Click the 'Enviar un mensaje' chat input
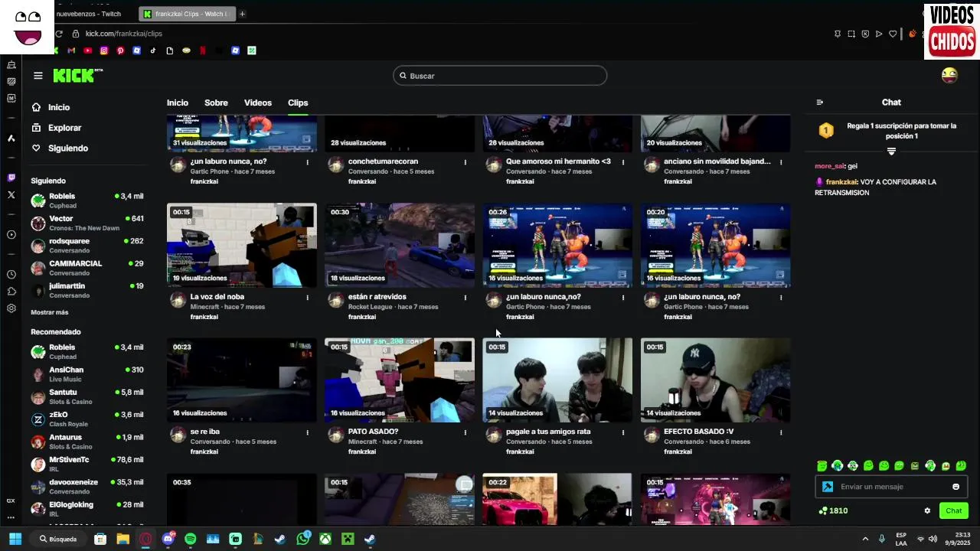The height and width of the screenshot is (551, 980). tap(891, 487)
